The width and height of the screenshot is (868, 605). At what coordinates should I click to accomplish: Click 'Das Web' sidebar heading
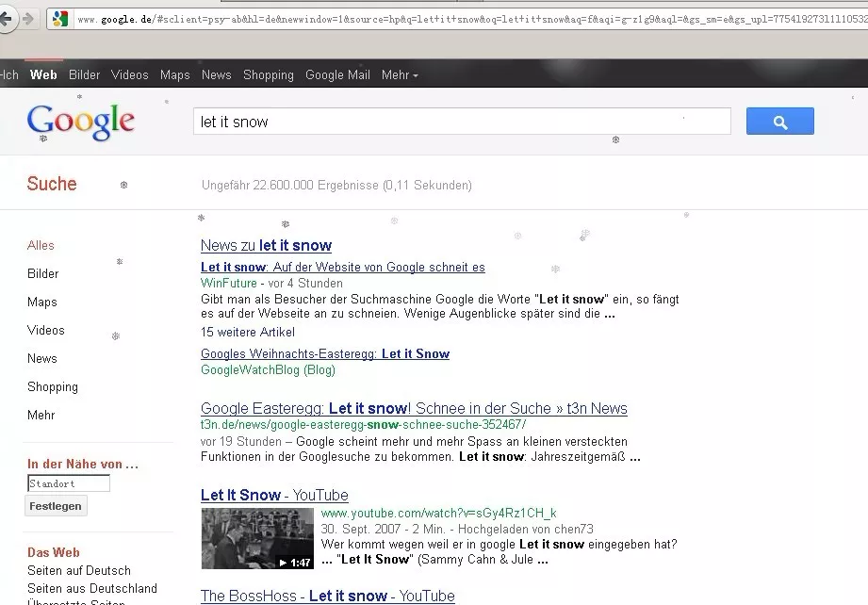pos(53,552)
